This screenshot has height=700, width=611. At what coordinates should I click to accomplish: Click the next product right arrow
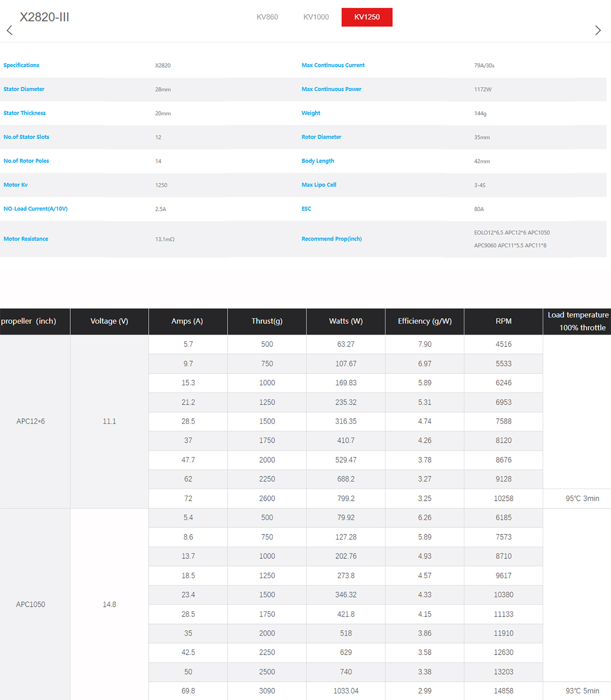tap(598, 31)
